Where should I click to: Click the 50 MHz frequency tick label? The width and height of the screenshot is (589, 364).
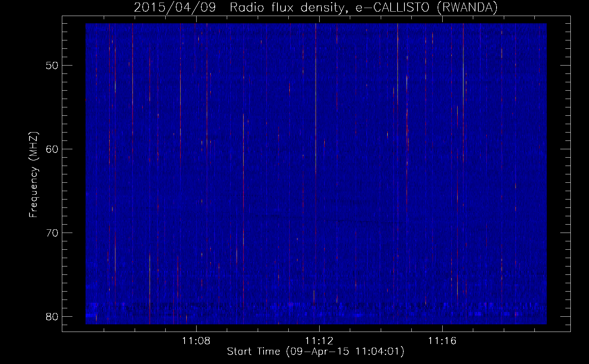[52, 66]
